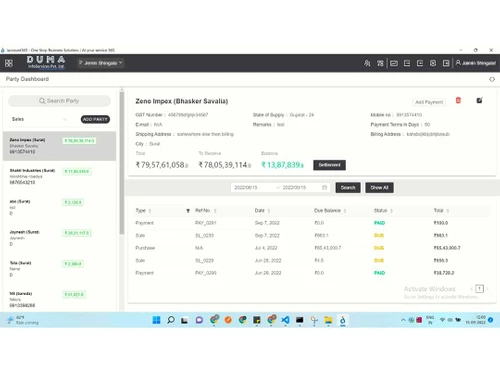Select NS (baroda) party entry
Viewport: 500px width, 375px height.
[x=59, y=299]
